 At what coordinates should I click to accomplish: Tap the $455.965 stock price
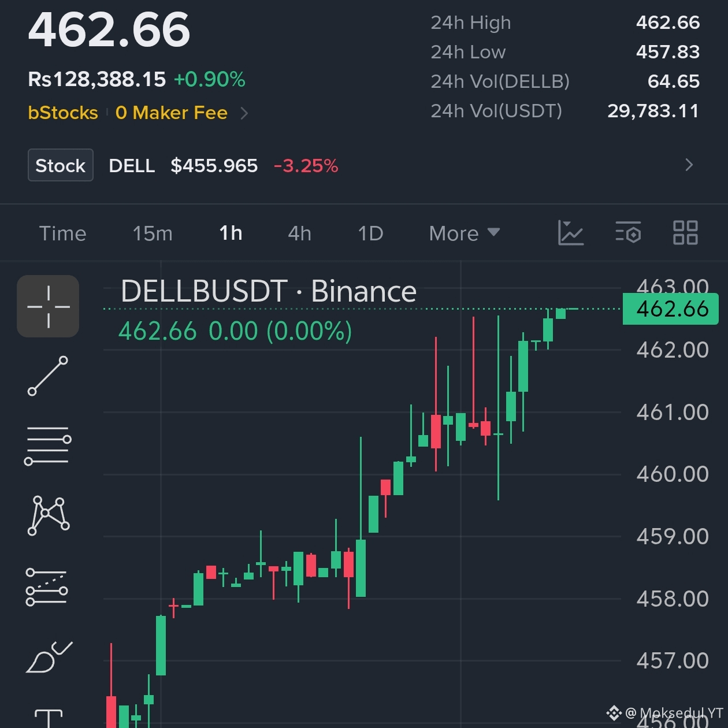click(x=214, y=166)
